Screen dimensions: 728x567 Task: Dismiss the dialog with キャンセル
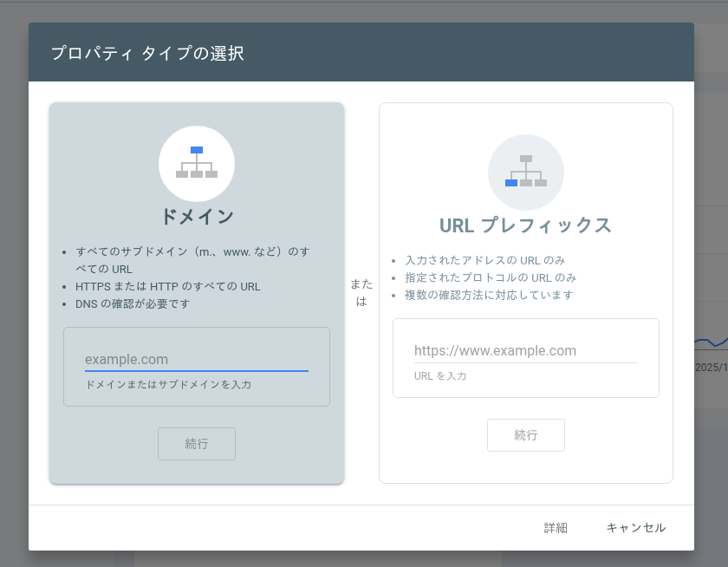pyautogui.click(x=635, y=527)
